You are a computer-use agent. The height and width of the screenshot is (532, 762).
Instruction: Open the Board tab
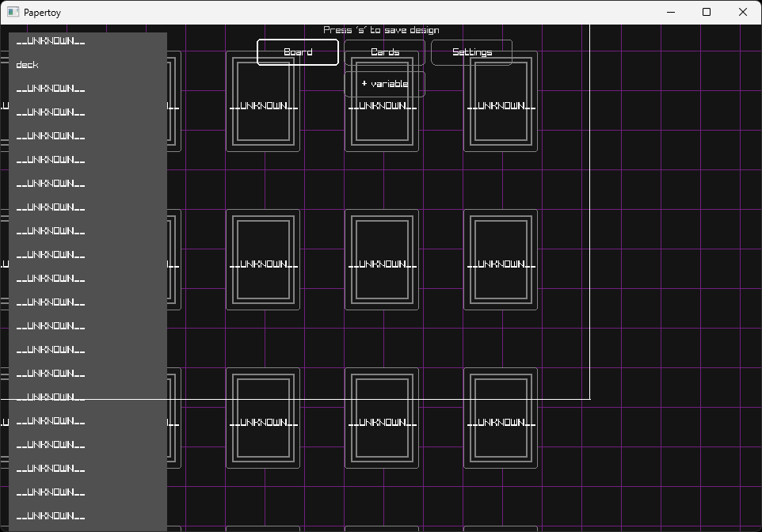click(x=297, y=52)
